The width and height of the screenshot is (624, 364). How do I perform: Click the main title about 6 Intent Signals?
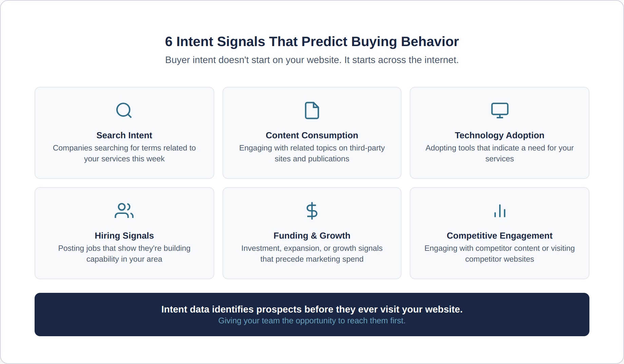(312, 42)
